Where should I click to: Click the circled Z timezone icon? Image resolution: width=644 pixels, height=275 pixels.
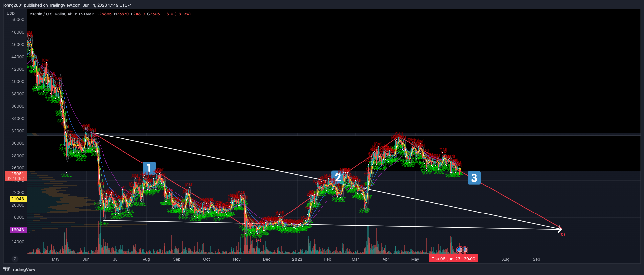[15, 259]
